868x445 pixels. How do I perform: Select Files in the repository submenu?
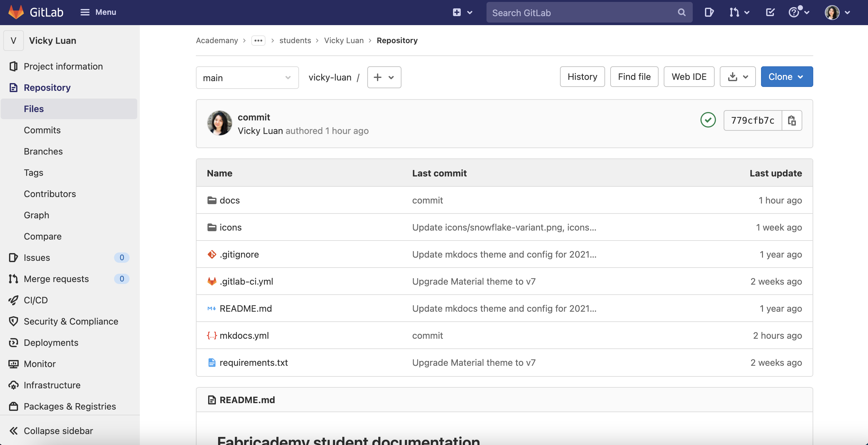click(x=69, y=109)
